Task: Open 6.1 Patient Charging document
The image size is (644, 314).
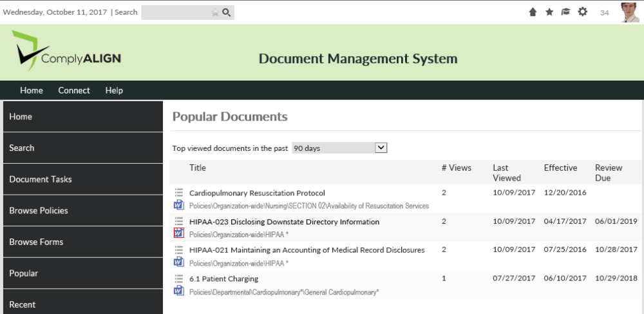Action: [x=224, y=279]
